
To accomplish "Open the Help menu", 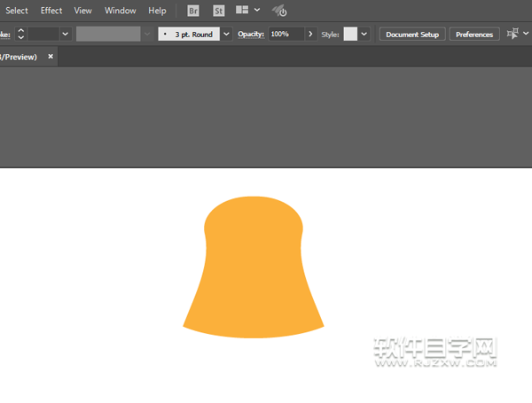I will (157, 11).
